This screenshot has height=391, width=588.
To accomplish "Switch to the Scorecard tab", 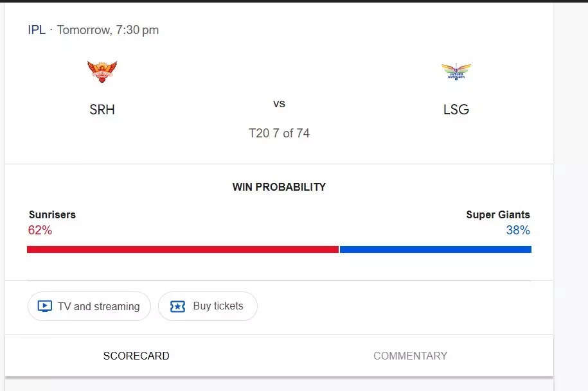I will [x=136, y=356].
